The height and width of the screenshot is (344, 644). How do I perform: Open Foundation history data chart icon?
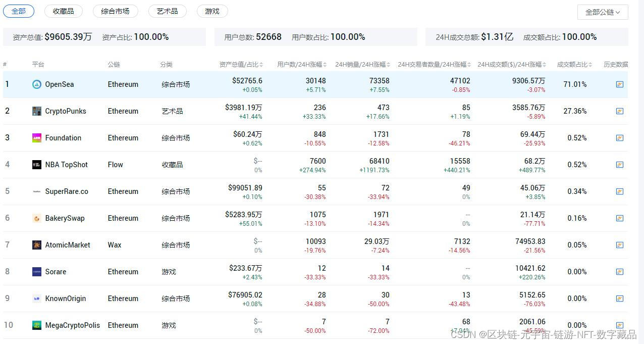tap(620, 138)
